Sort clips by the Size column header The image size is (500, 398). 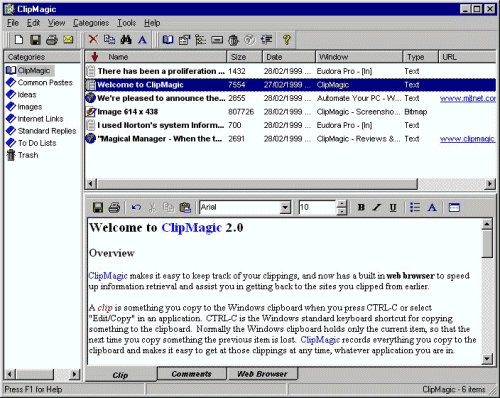click(x=244, y=57)
